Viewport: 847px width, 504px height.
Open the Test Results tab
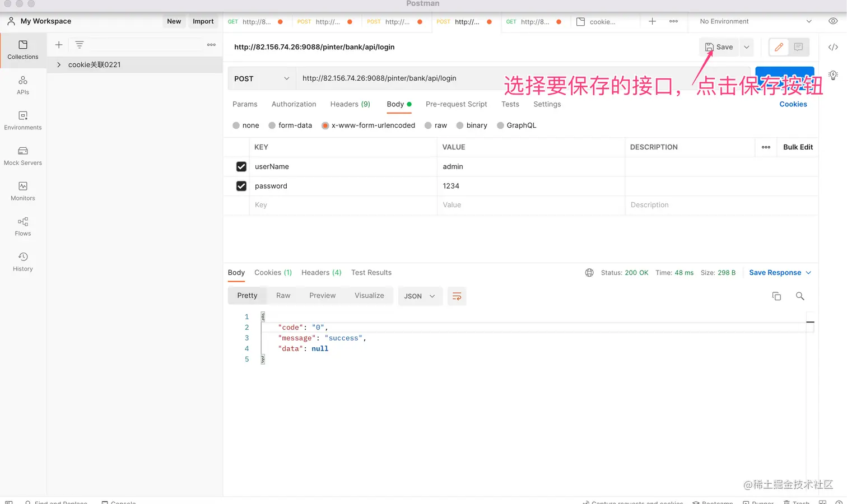pos(371,273)
